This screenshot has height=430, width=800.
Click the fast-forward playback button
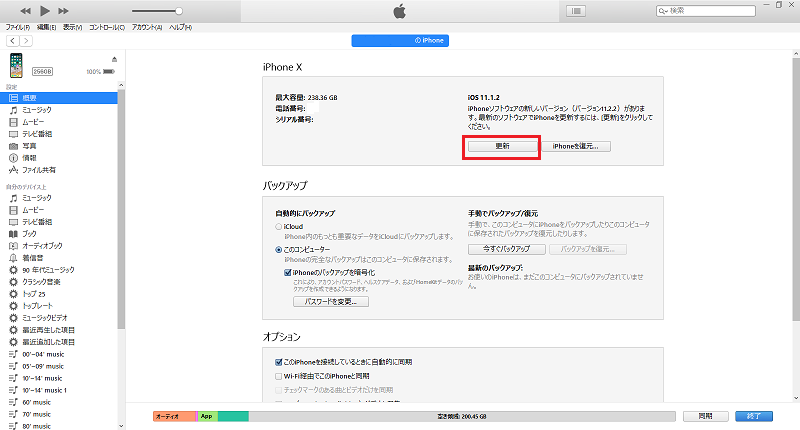63,11
